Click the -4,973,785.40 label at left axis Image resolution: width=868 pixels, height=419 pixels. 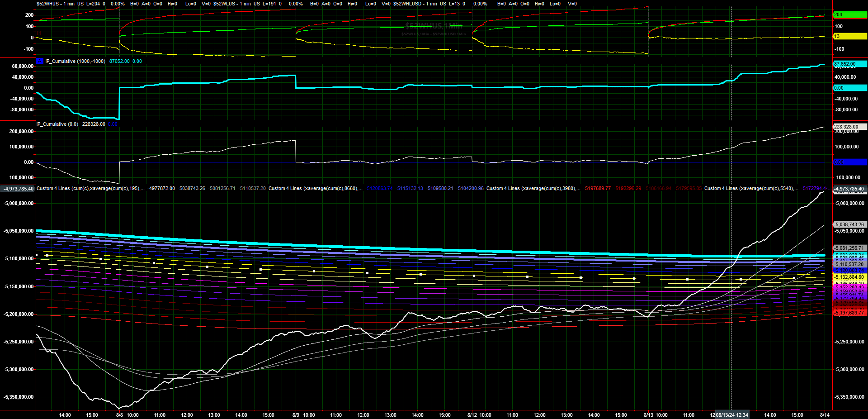[18, 189]
